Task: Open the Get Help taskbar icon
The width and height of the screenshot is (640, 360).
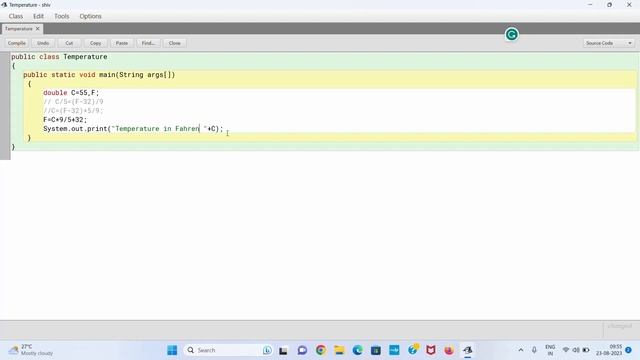Action: pyautogui.click(x=413, y=350)
